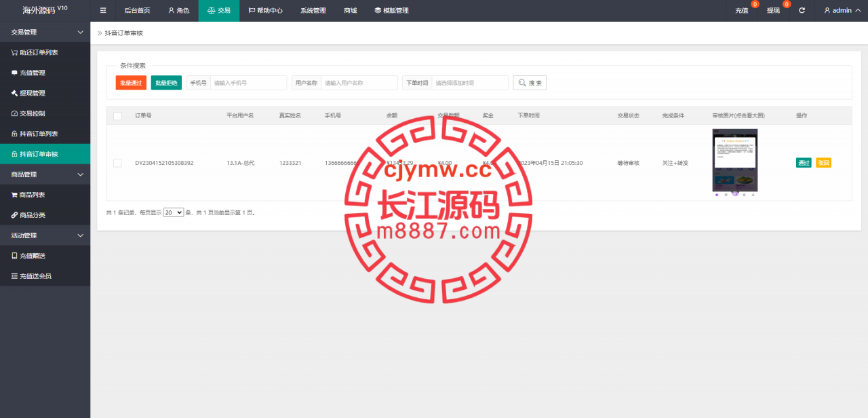Collapse the 活动管理 sidebar group

click(x=81, y=235)
